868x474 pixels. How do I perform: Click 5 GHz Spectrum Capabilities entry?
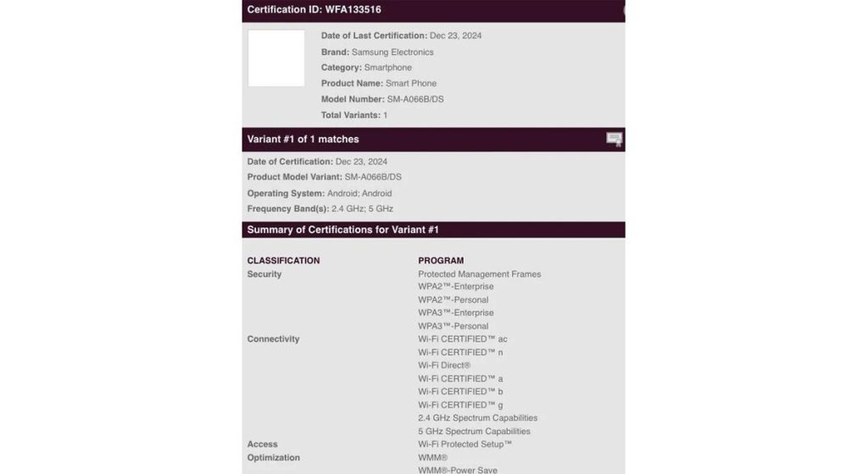tap(474, 431)
